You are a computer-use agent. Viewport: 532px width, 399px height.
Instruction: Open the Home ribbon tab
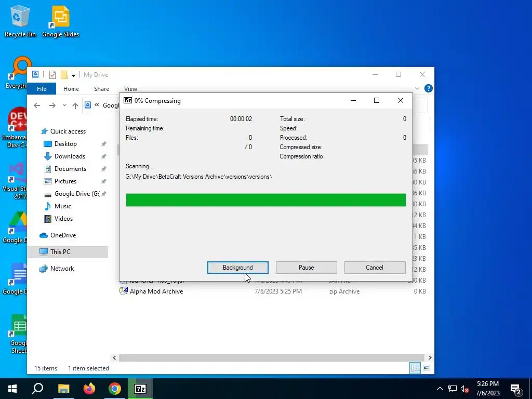pyautogui.click(x=71, y=88)
